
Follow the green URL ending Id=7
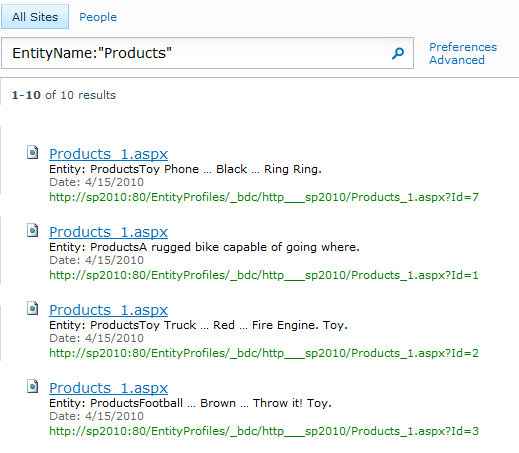[264, 197]
